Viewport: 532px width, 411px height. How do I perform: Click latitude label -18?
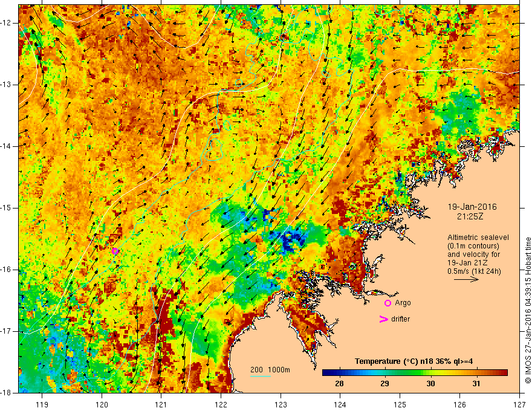[x=7, y=393]
